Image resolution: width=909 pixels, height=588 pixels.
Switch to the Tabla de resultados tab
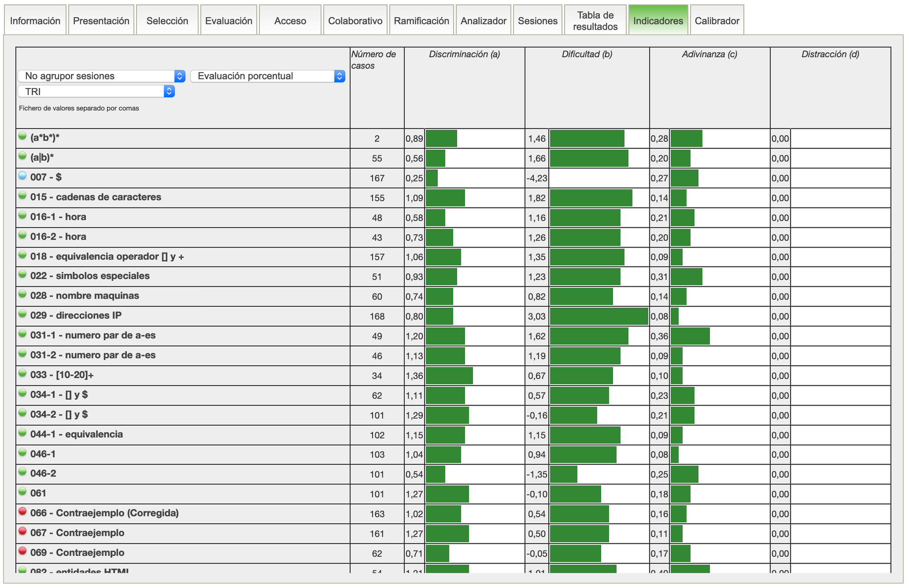[595, 21]
